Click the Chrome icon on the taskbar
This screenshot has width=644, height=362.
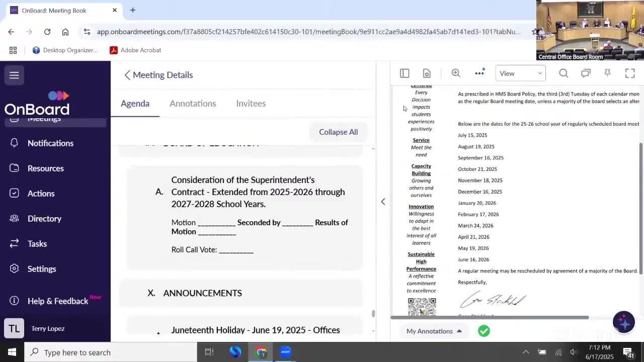261,352
